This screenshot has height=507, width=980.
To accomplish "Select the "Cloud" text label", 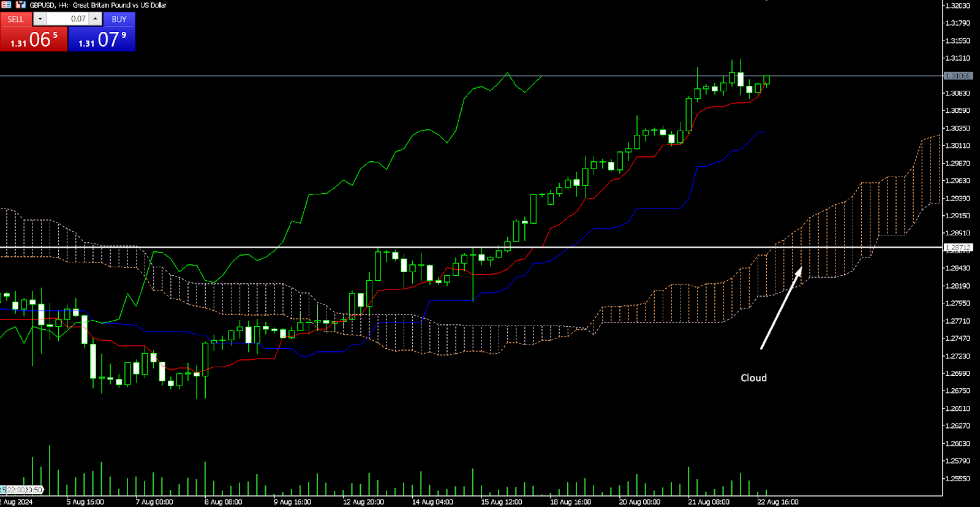I will click(x=753, y=378).
